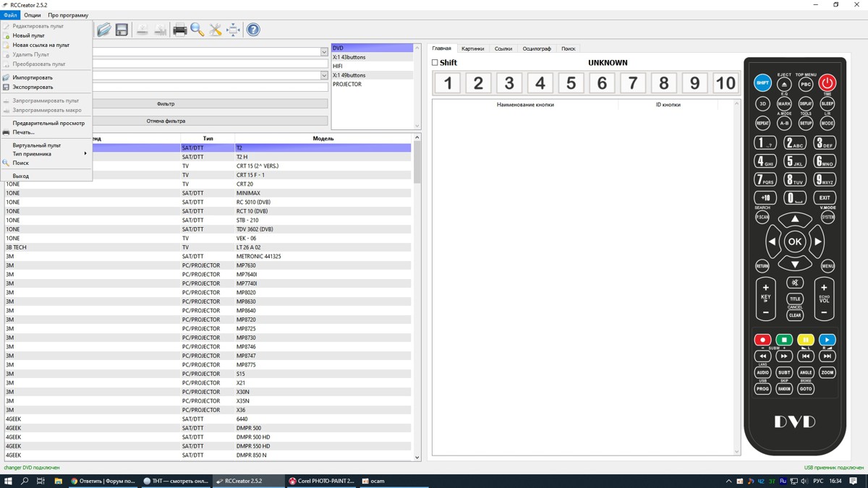Expand the second filter dropdown arrow
868x488 pixels.
[324, 75]
